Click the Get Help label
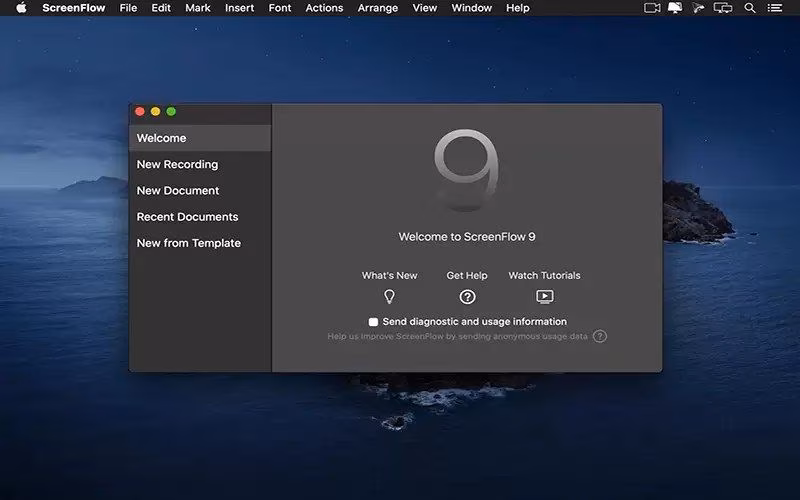This screenshot has height=500, width=800. [467, 276]
